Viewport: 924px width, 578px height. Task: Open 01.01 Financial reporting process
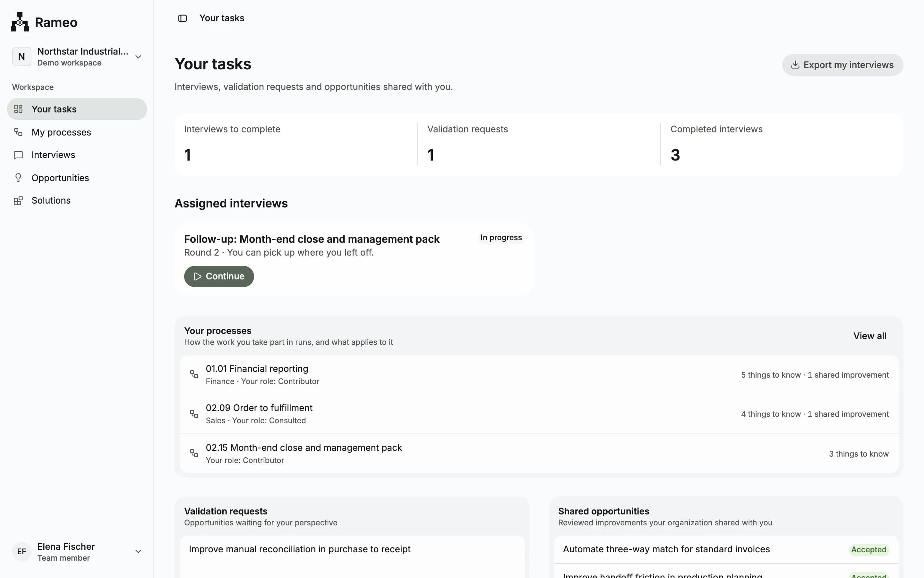click(x=539, y=375)
